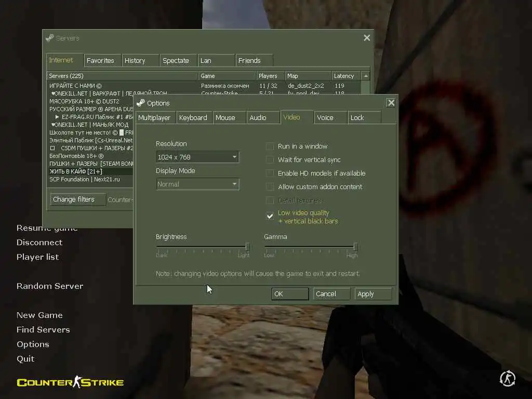This screenshot has width=532, height=399.
Task: Click the Steam icon in Servers title bar
Action: click(x=49, y=38)
